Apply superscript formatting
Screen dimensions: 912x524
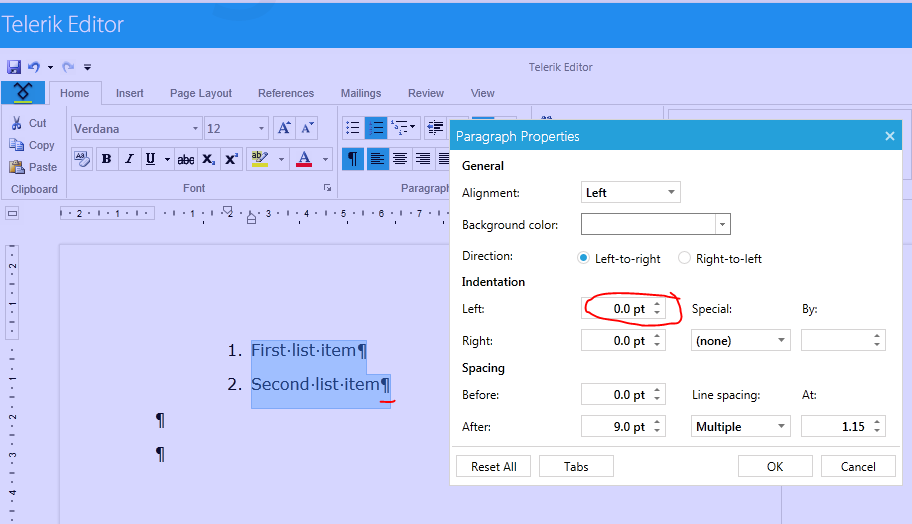231,159
